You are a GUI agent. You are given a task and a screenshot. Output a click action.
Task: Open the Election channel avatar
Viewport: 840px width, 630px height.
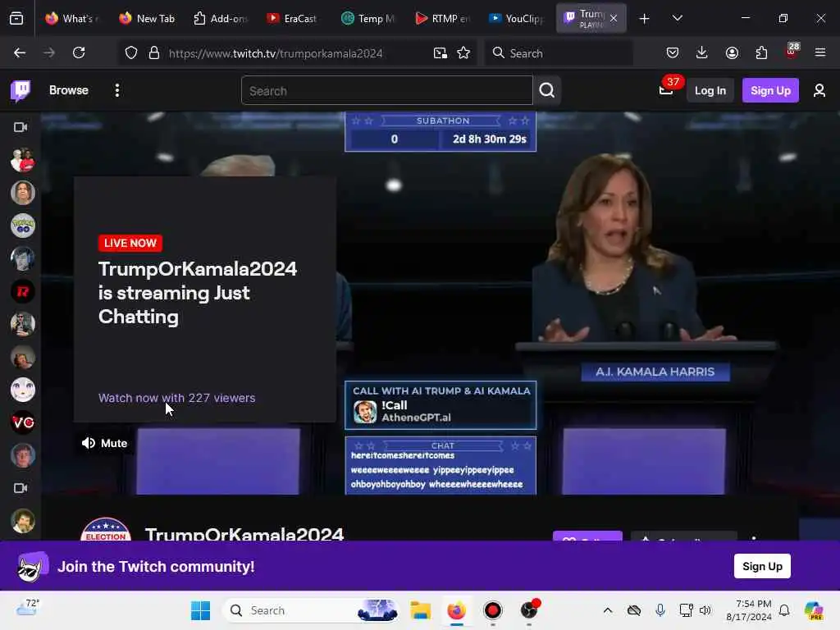pos(106,529)
